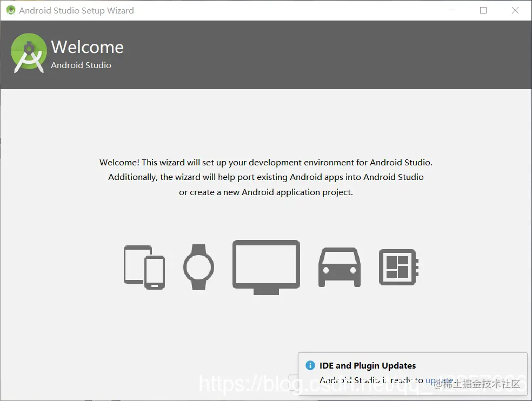This screenshot has height=401, width=532.
Task: Click the Welcome header title
Action: point(87,47)
